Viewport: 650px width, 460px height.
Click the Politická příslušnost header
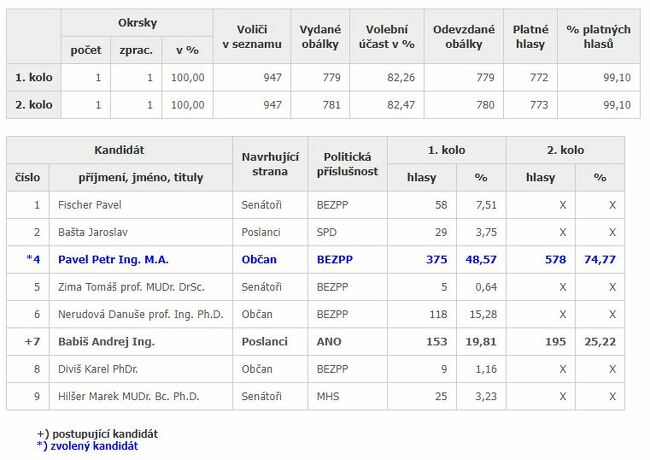click(347, 164)
